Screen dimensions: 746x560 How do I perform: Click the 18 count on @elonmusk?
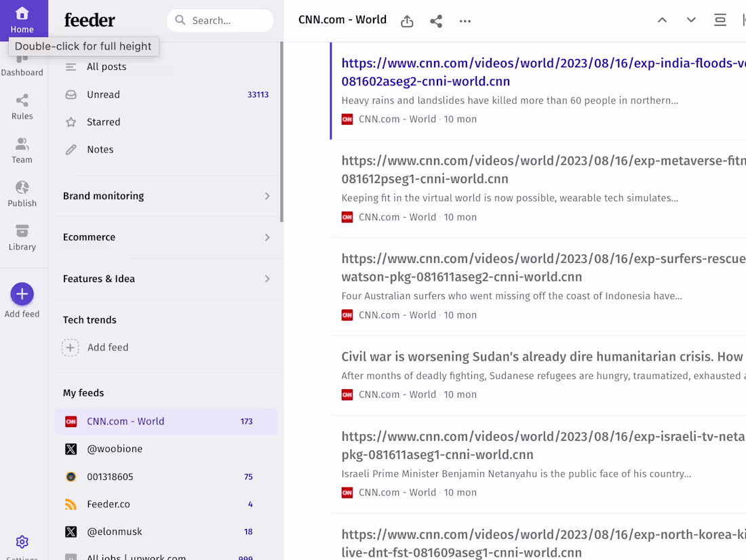pyautogui.click(x=248, y=532)
